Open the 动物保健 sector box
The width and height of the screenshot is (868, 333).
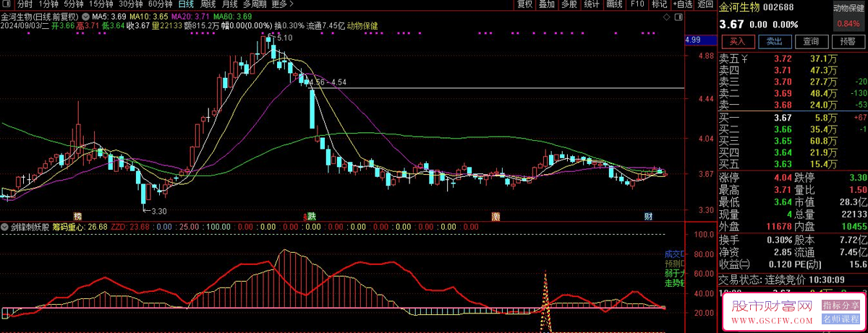pyautogui.click(x=848, y=17)
